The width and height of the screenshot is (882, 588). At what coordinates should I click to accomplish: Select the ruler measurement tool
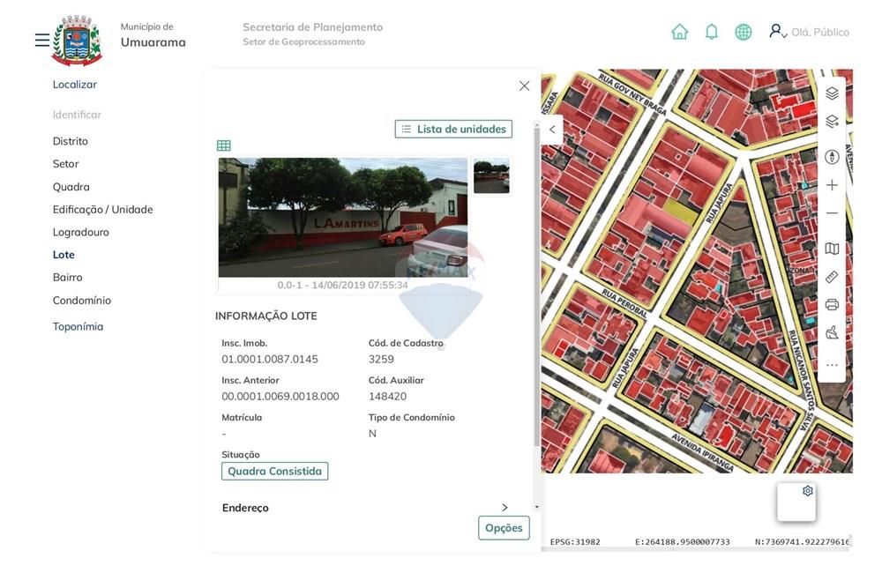click(831, 276)
